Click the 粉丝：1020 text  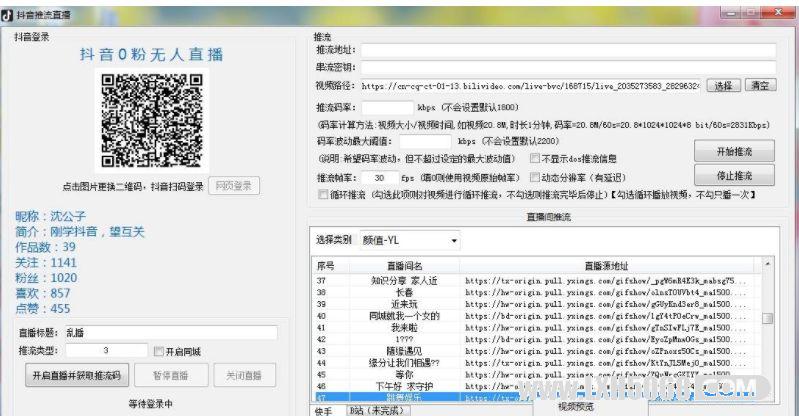click(x=46, y=278)
